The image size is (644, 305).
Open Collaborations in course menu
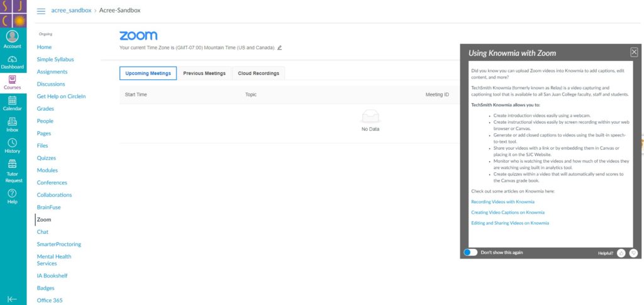click(x=54, y=195)
